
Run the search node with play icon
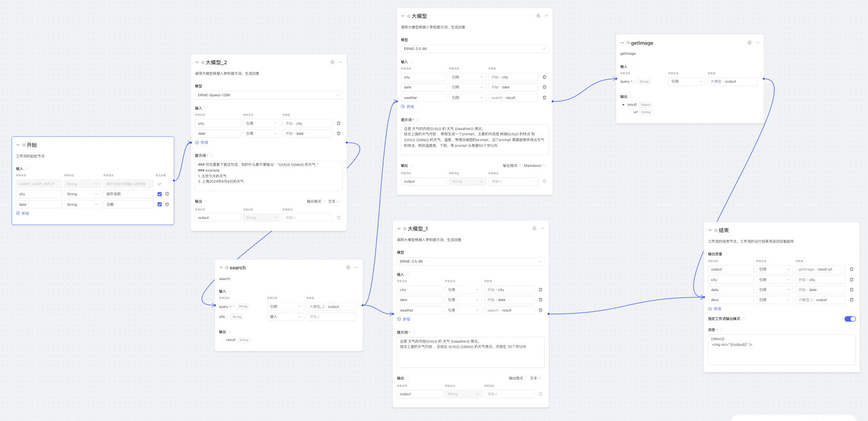pos(348,267)
